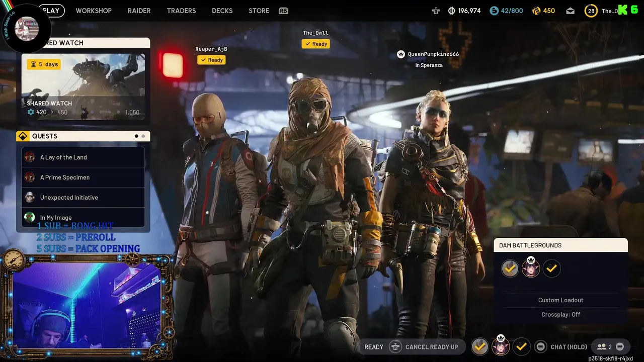Select the PLAY tab
Image resolution: width=644 pixels, height=362 pixels.
coord(51,11)
